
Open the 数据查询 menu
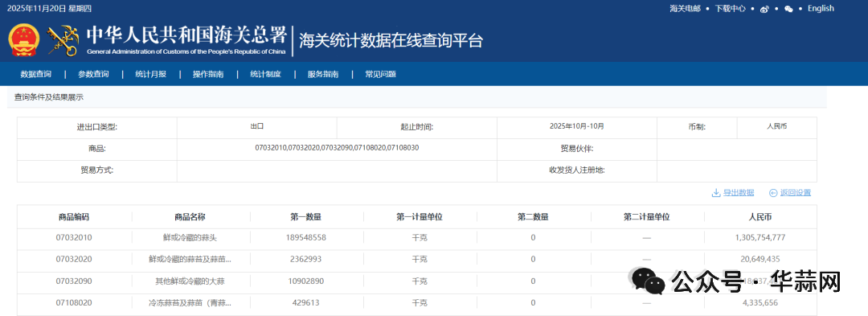point(36,74)
